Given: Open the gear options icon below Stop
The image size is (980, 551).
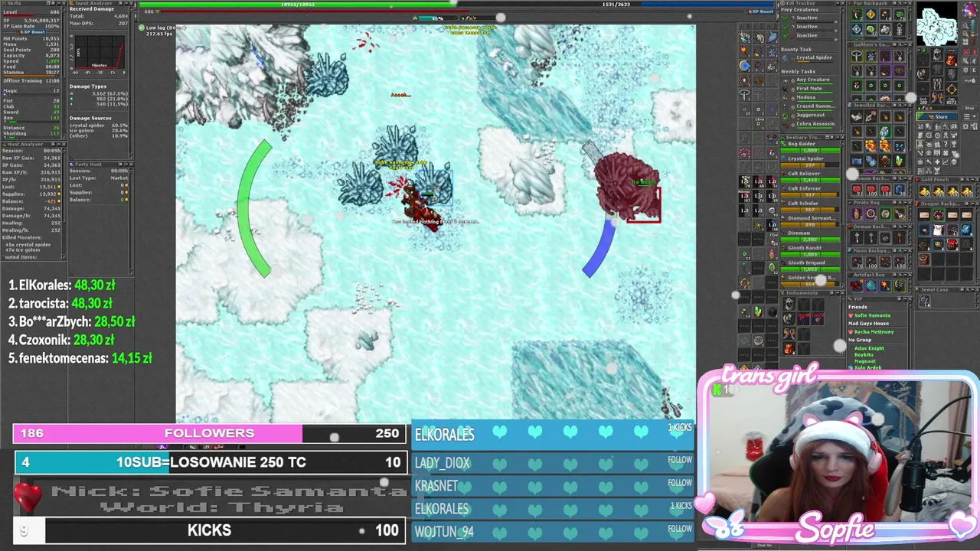Looking at the screenshot, I should [966, 127].
